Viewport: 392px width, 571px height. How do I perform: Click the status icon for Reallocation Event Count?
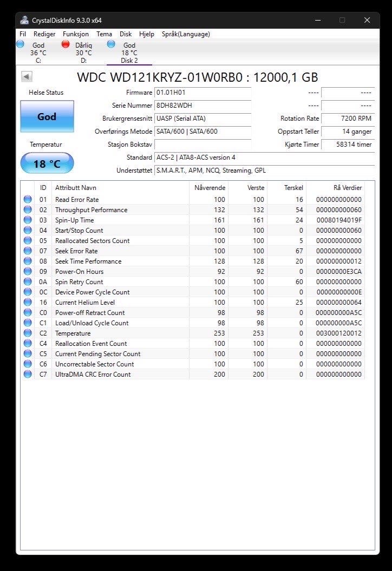[x=28, y=343]
